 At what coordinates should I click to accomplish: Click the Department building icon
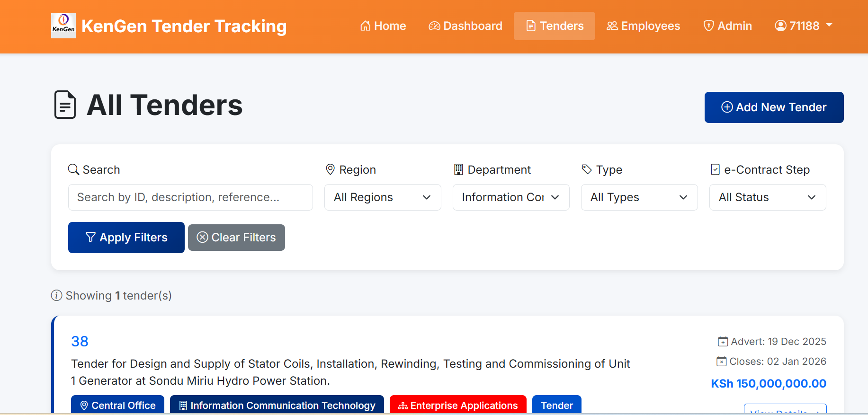click(458, 169)
